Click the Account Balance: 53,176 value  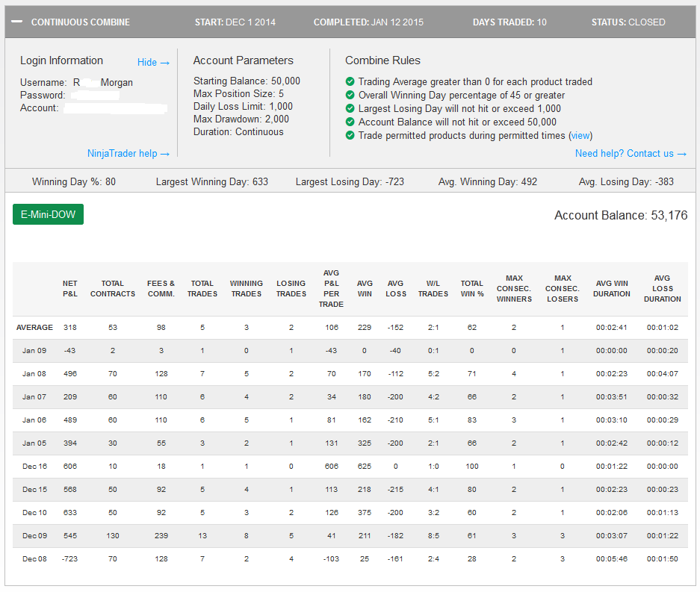coord(621,216)
